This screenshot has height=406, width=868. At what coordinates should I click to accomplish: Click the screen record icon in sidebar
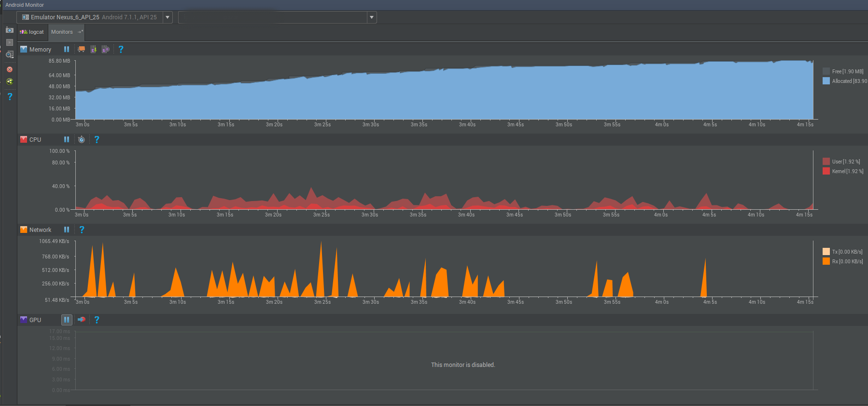point(9,42)
